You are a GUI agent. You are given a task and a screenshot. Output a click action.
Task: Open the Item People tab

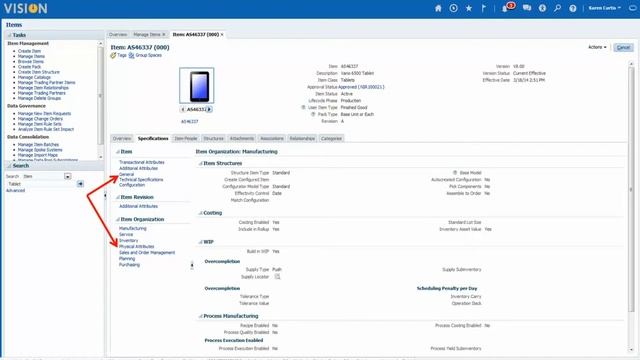click(186, 138)
